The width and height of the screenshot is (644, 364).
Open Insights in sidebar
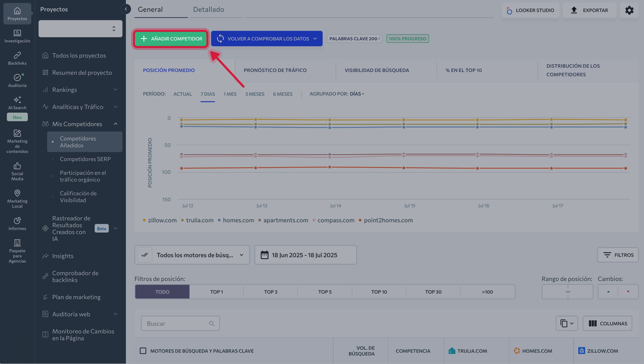tap(62, 256)
